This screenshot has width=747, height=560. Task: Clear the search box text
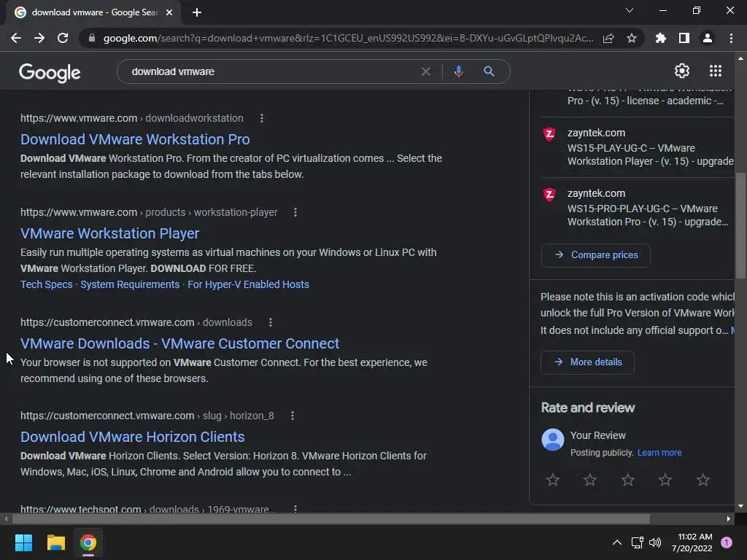click(426, 71)
